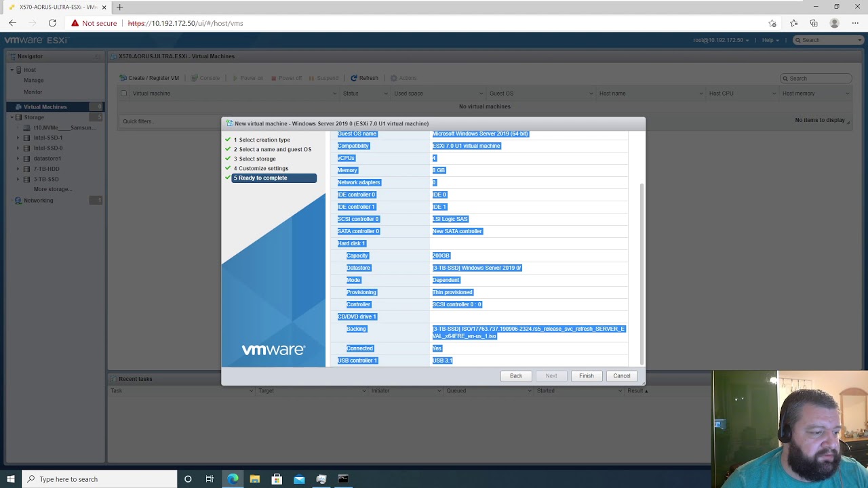The image size is (868, 488).
Task: Select 3-TB-SSD datastore in Navigator
Action: coord(46,179)
